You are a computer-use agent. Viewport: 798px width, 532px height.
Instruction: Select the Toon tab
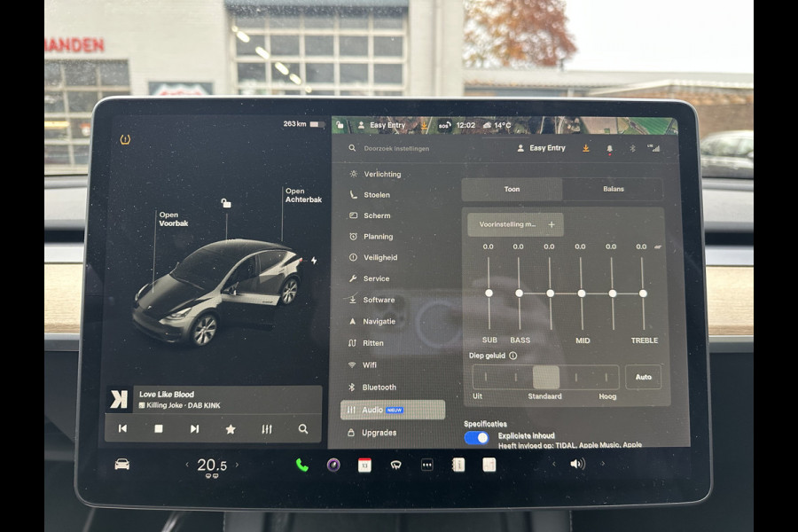tap(512, 189)
